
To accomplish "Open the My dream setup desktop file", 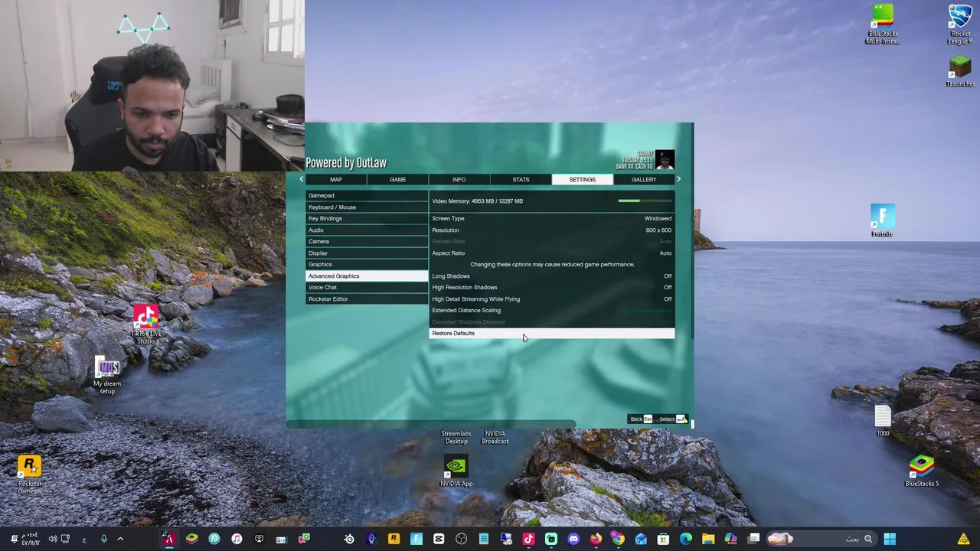I will 107,375.
